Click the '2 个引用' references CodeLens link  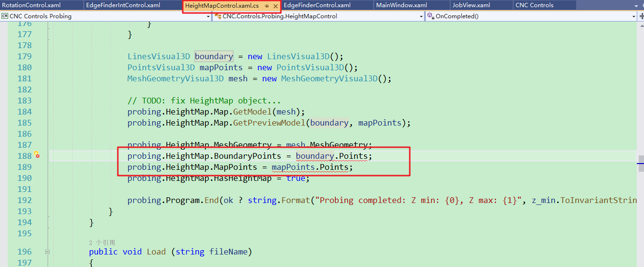click(101, 242)
